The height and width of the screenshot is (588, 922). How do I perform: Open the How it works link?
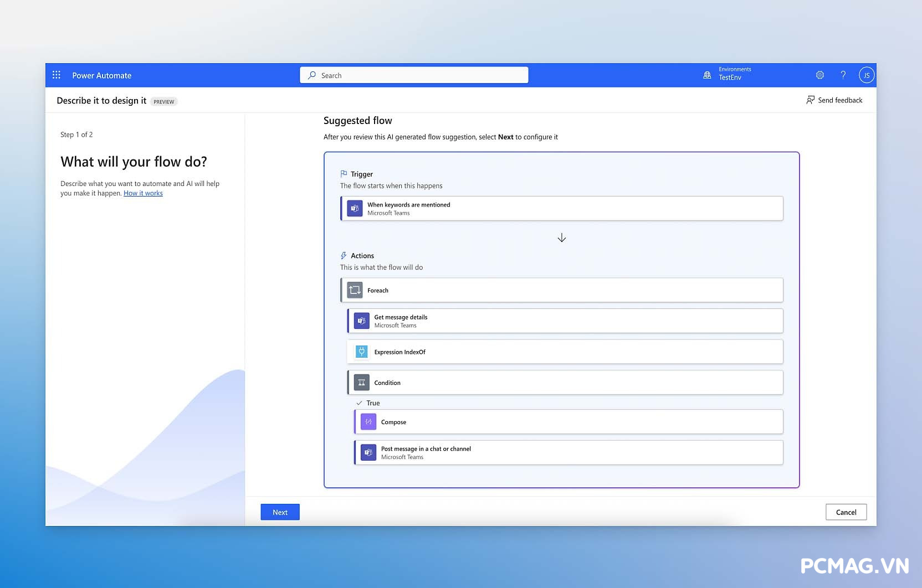pyautogui.click(x=142, y=193)
